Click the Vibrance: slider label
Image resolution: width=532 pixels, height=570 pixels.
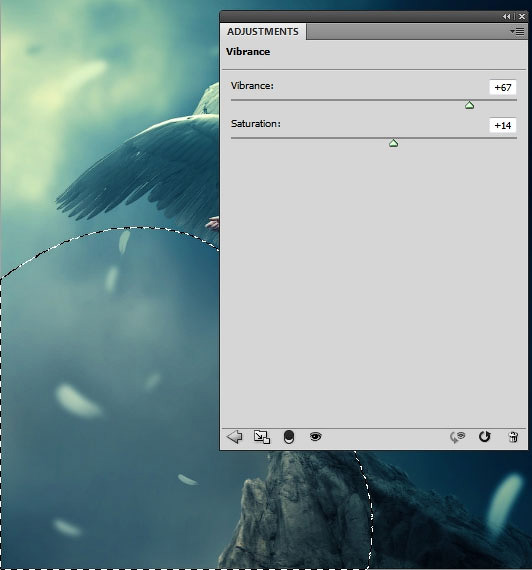(x=252, y=86)
